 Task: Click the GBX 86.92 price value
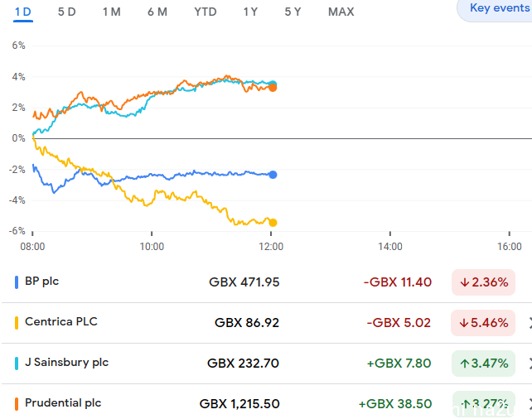247,323
